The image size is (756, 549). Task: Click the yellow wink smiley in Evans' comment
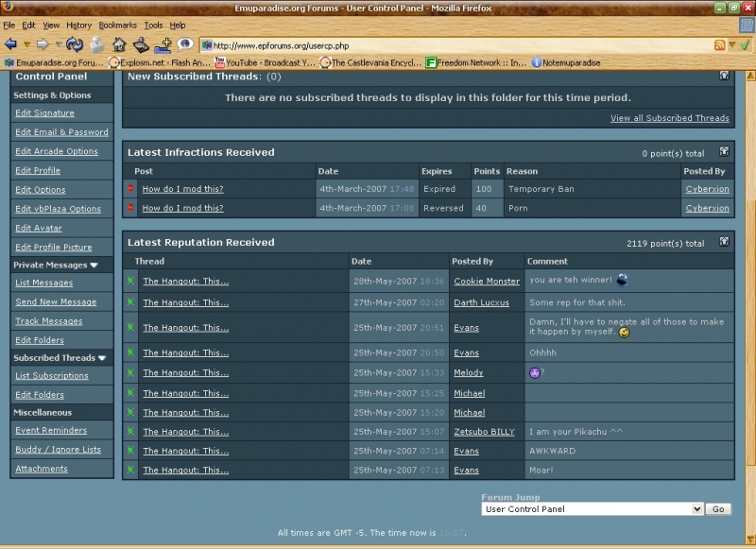[x=625, y=332]
